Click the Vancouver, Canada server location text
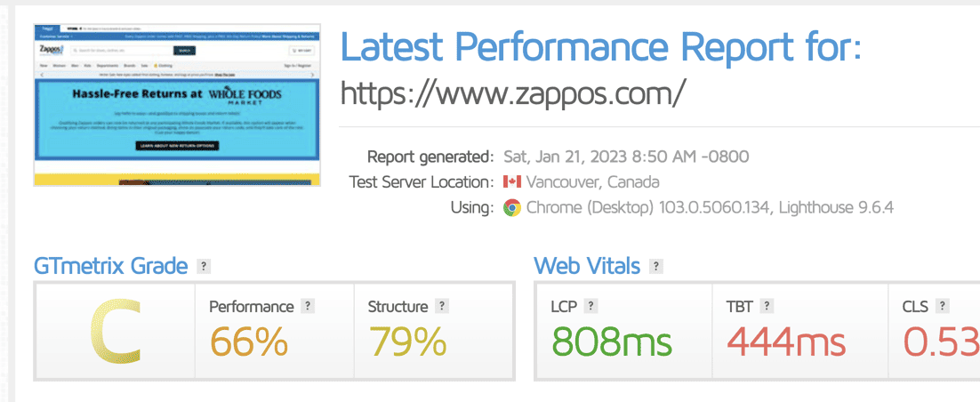Viewport: 980px width, 402px height. 592,182
